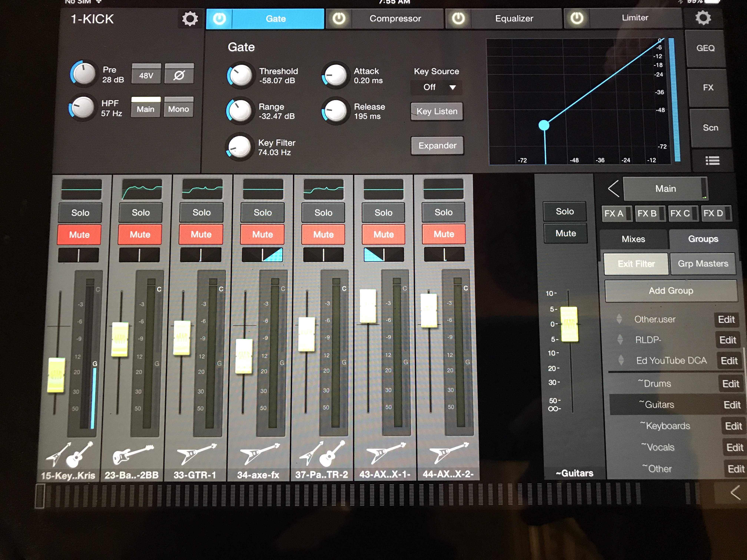
Task: Open the 1-KICK channel settings gear
Action: pyautogui.click(x=190, y=19)
